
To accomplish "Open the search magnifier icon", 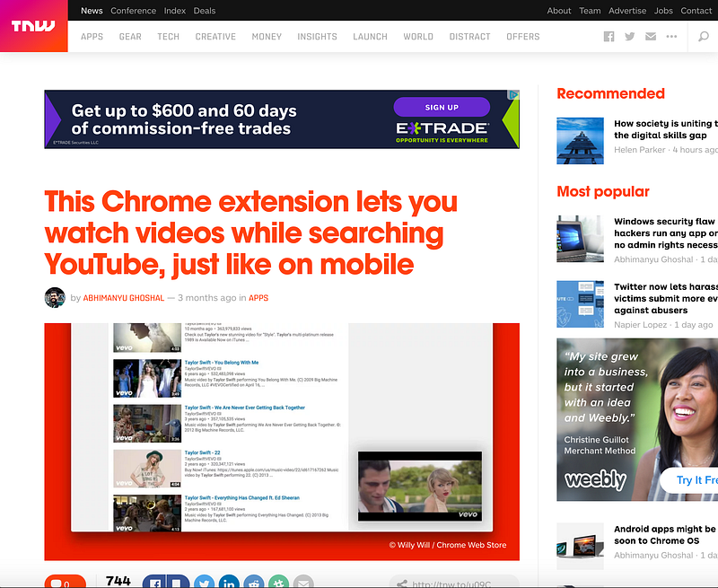I will click(x=704, y=36).
